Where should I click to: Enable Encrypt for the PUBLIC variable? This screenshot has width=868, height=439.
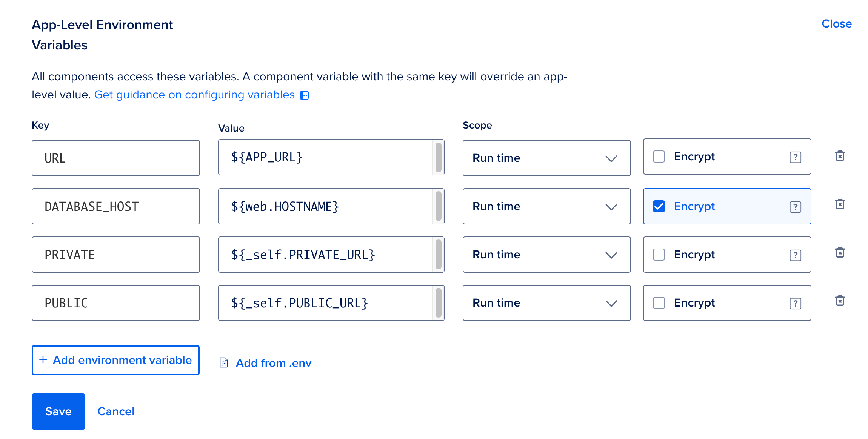pyautogui.click(x=659, y=303)
